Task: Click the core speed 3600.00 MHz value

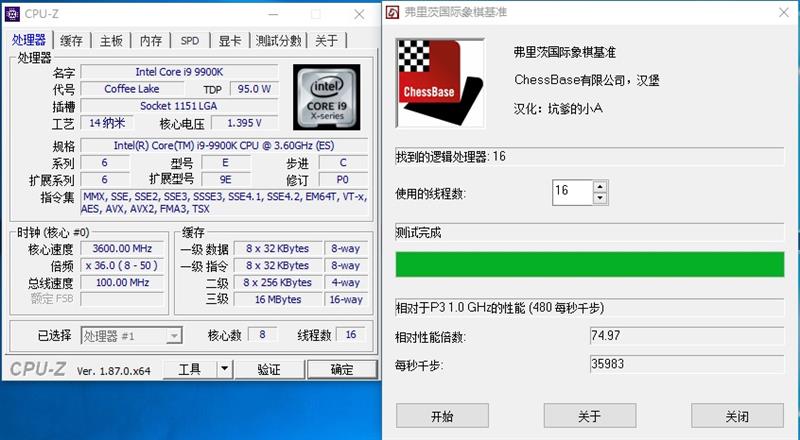Action: pos(122,249)
